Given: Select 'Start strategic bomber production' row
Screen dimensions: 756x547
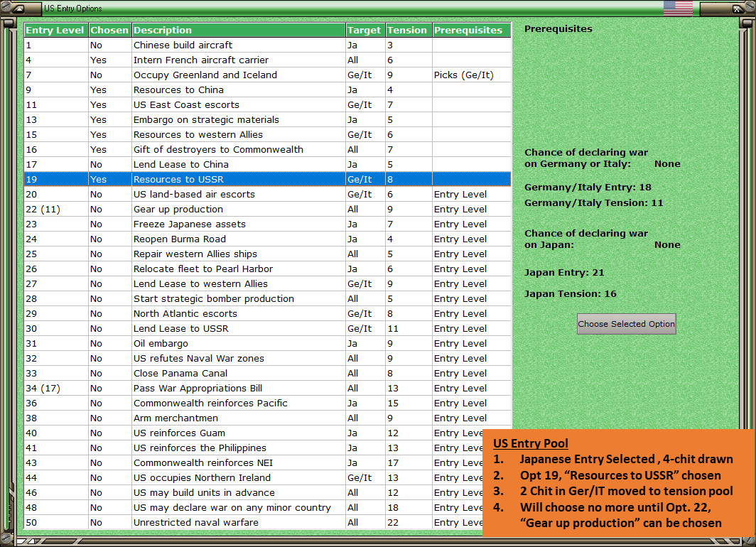Looking at the screenshot, I should pos(268,299).
